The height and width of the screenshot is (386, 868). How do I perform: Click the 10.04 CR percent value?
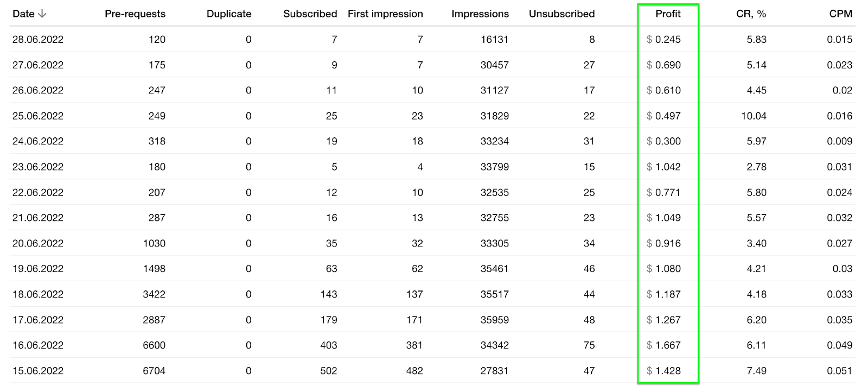(754, 116)
